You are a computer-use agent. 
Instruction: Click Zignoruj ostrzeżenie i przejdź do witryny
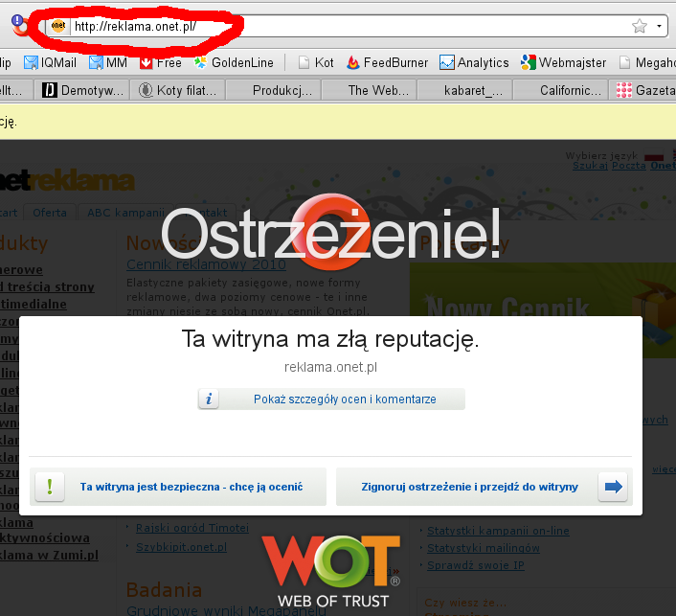(x=484, y=487)
